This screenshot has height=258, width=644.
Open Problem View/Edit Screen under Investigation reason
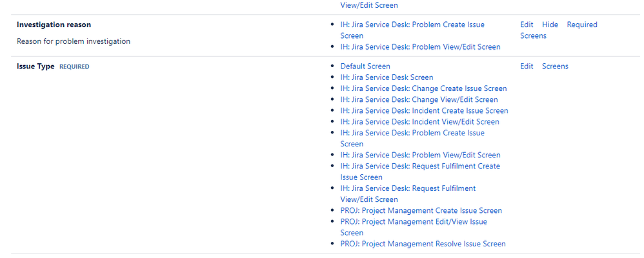pyautogui.click(x=420, y=47)
